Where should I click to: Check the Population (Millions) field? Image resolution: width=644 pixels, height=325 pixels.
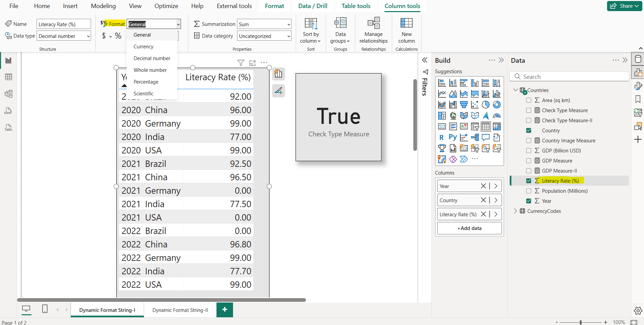[529, 191]
